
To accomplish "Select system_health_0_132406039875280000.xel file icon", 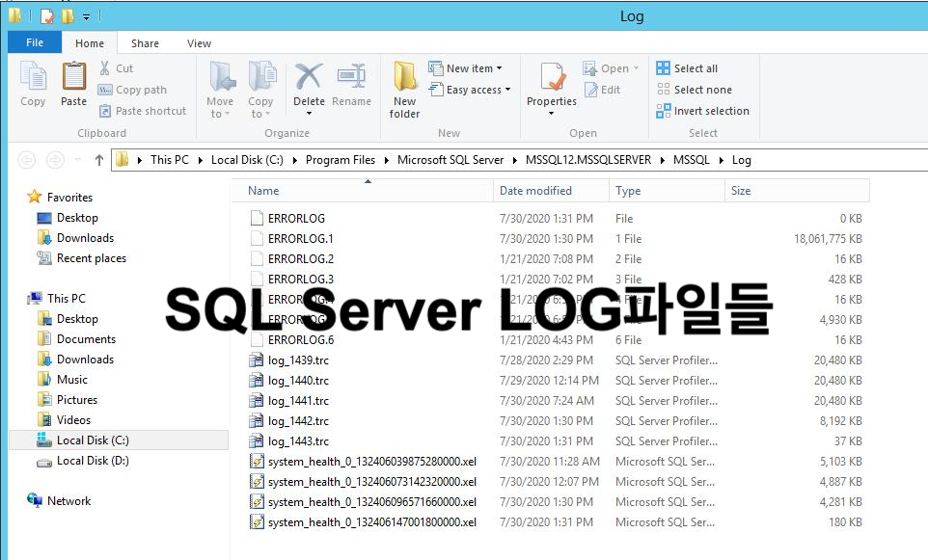I will click(x=257, y=462).
